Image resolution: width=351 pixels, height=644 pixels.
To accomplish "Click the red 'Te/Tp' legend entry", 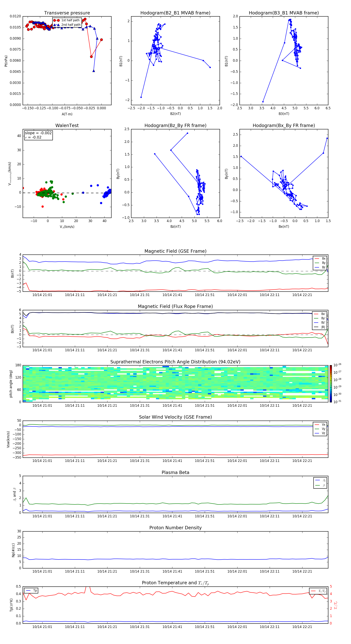I will (x=318, y=591).
